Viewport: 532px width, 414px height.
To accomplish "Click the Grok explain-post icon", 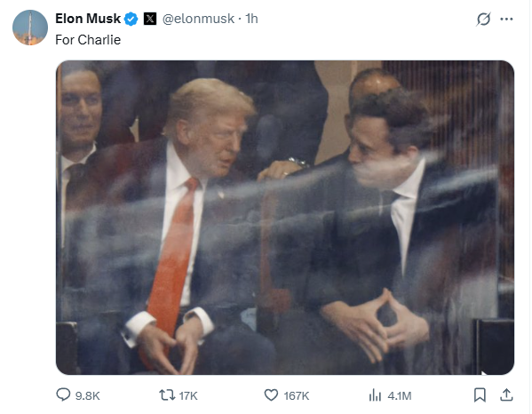I will click(x=483, y=19).
